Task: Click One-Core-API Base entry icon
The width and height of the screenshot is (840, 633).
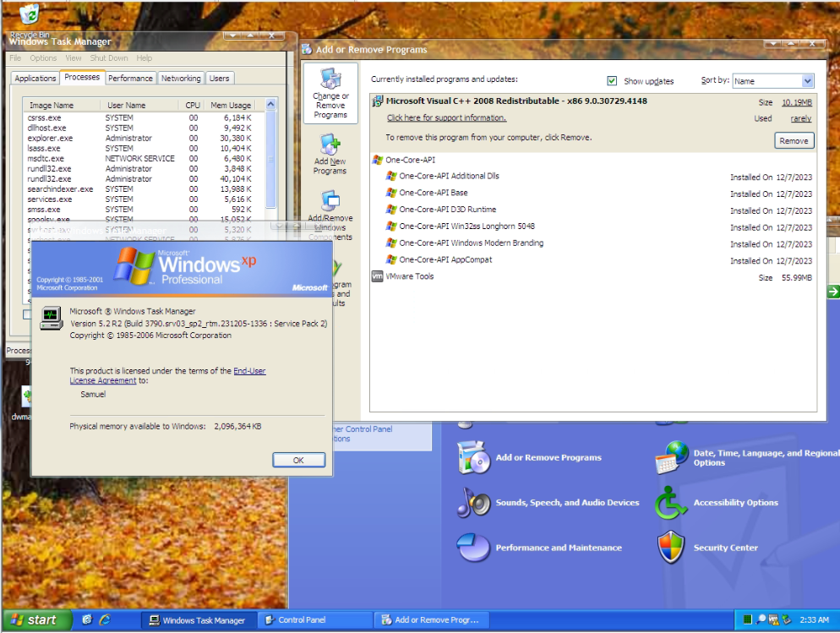Action: coord(391,192)
